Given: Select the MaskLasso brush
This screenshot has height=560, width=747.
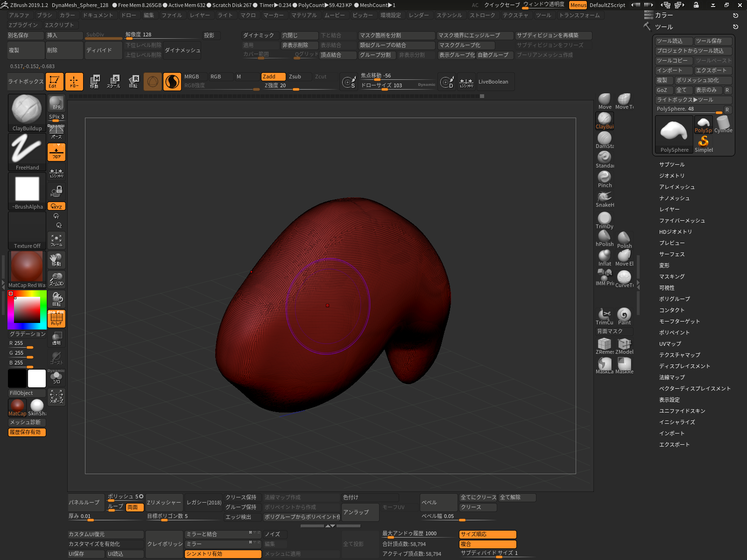Looking at the screenshot, I should coord(605,365).
